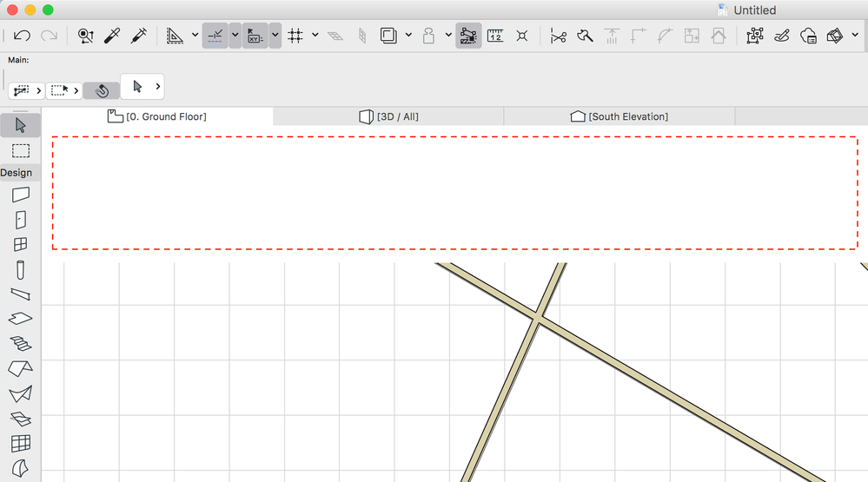
Task: Select the Beam tool
Action: (x=21, y=294)
